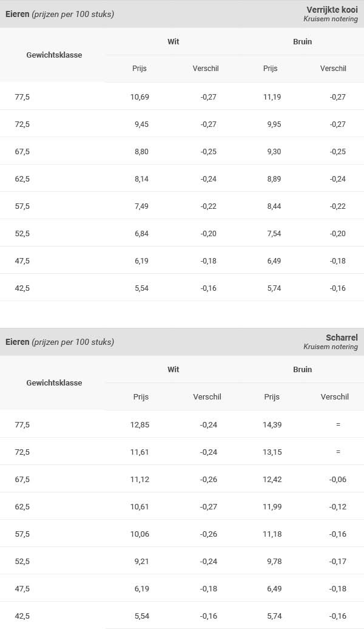Image resolution: width=364 pixels, height=629 pixels.
Task: Select the 7,49 white price cell
Action: point(141,206)
